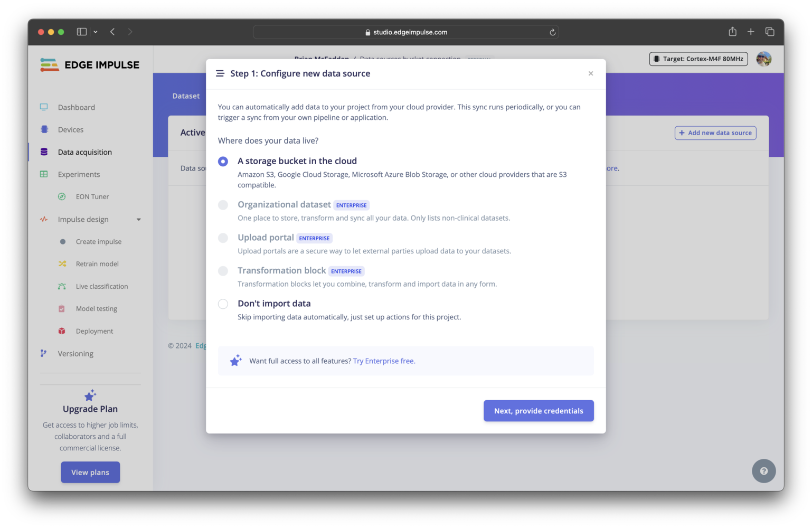812x528 pixels.
Task: Open Versioning in the sidebar
Action: 75,354
